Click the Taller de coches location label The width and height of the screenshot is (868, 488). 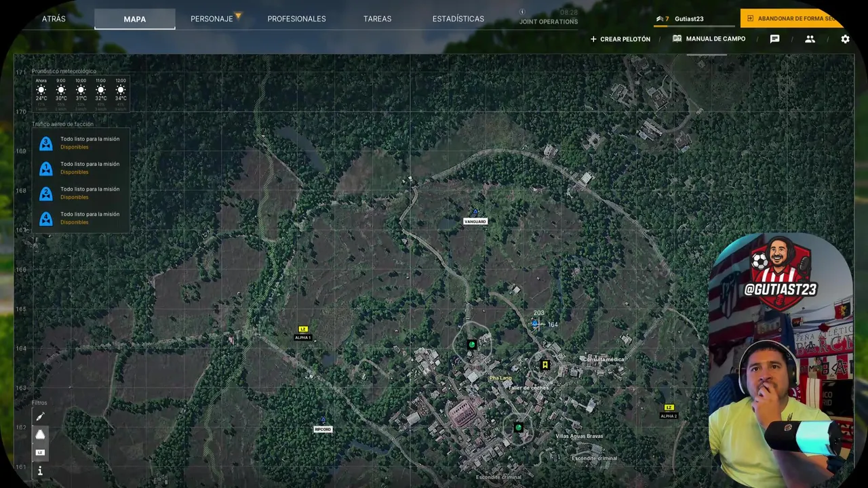(528, 388)
